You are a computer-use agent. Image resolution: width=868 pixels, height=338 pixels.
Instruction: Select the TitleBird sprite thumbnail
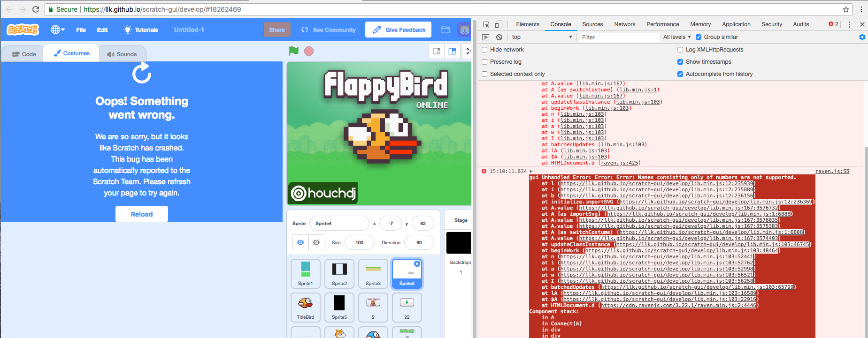tap(306, 307)
